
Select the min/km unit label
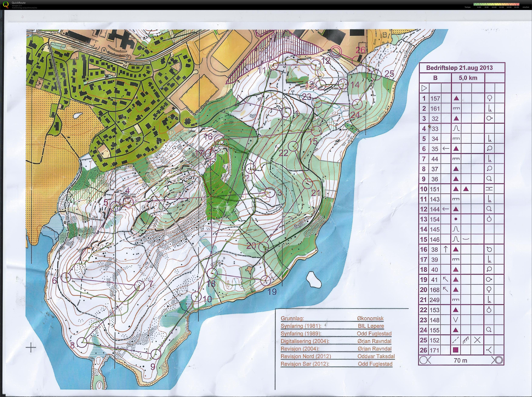click(x=526, y=7)
